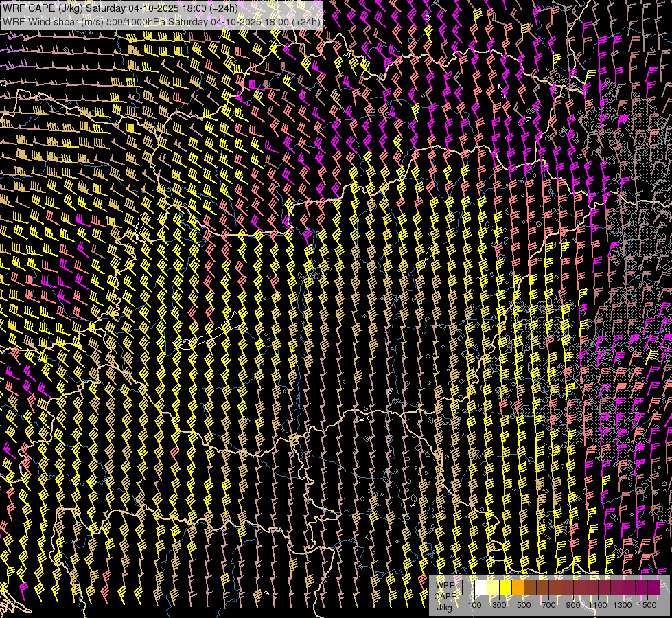Select the first brown swatch after orange
Image resolution: width=672 pixels, height=618 pixels.
[530, 588]
